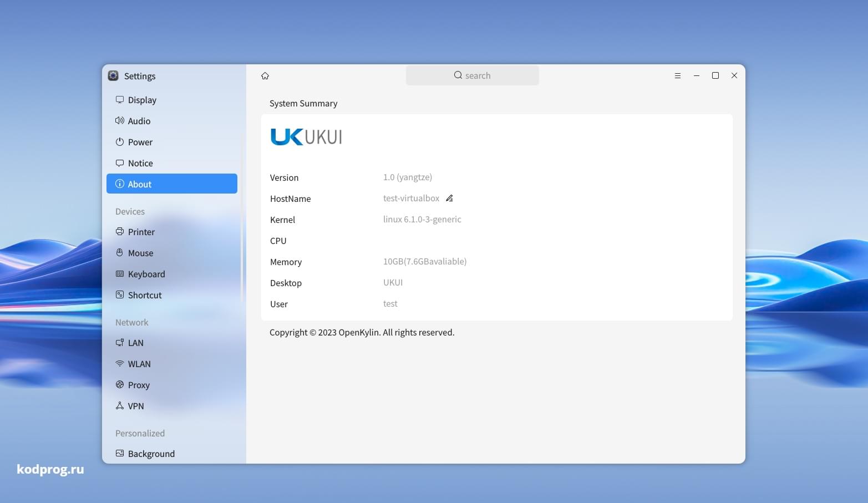Click the Settings app icon in title

113,76
